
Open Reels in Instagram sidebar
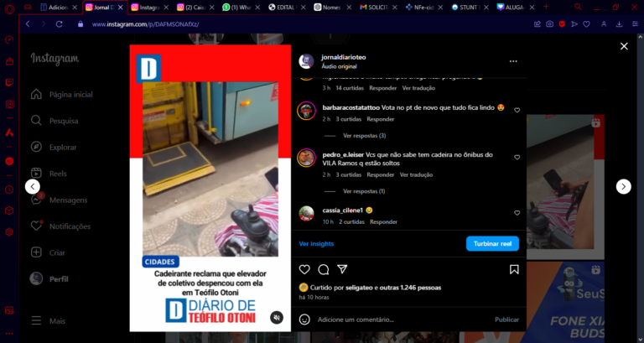pos(49,174)
